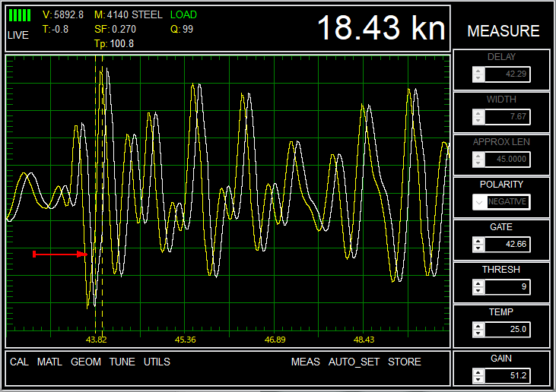Increase the THRESH value with up arrow

coord(478,283)
